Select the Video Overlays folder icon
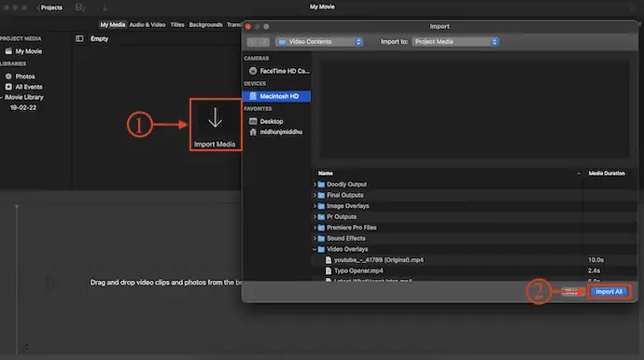This screenshot has height=360, width=644. click(x=321, y=249)
